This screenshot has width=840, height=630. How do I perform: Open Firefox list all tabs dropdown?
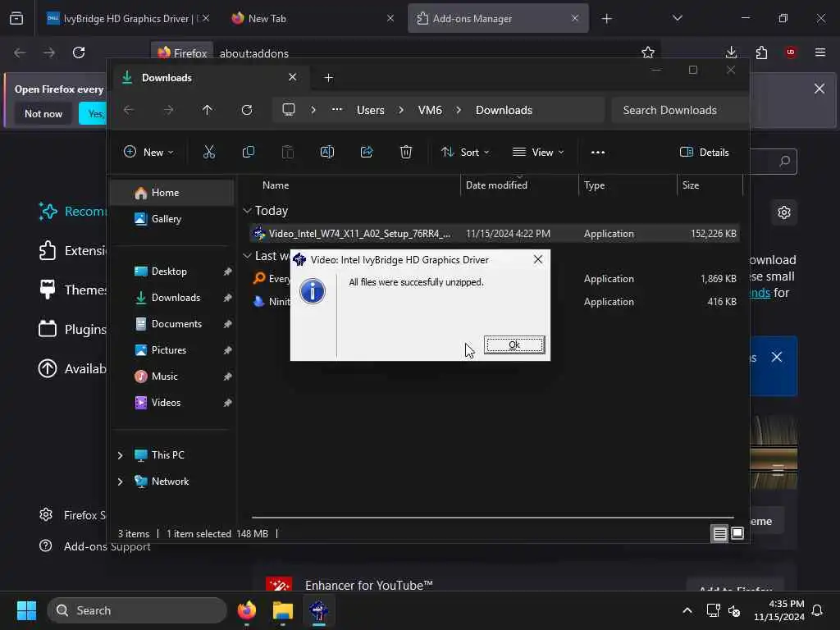[677, 18]
